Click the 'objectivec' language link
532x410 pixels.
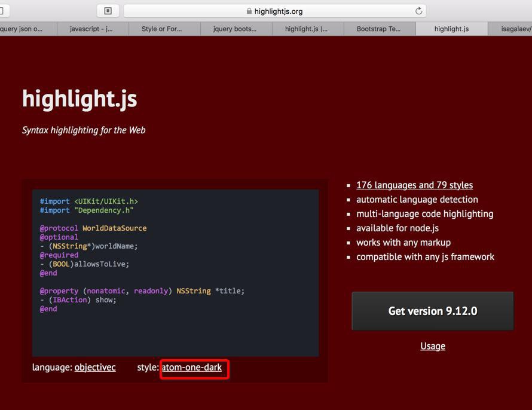[95, 368]
